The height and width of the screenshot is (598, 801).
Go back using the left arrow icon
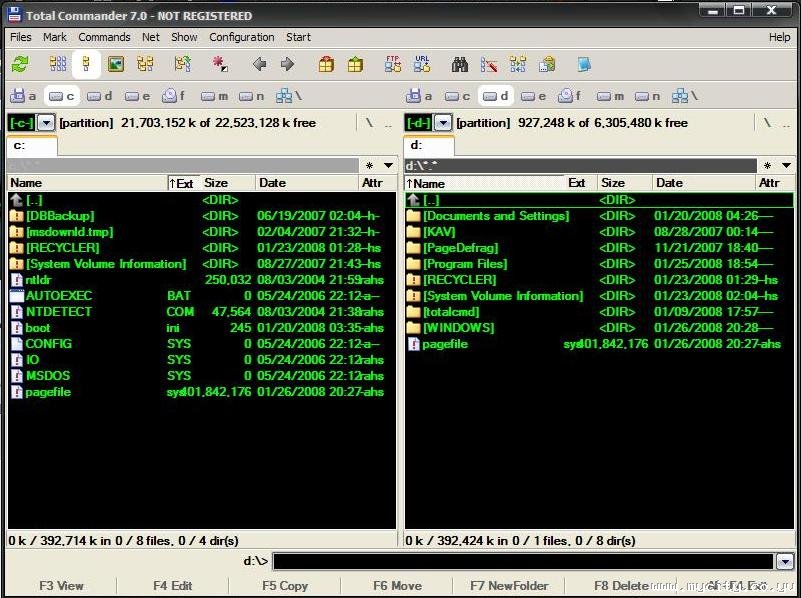[260, 64]
